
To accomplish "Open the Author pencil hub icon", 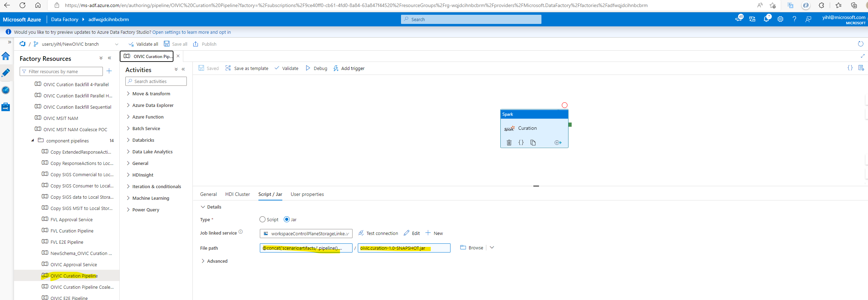I will pyautogui.click(x=6, y=73).
